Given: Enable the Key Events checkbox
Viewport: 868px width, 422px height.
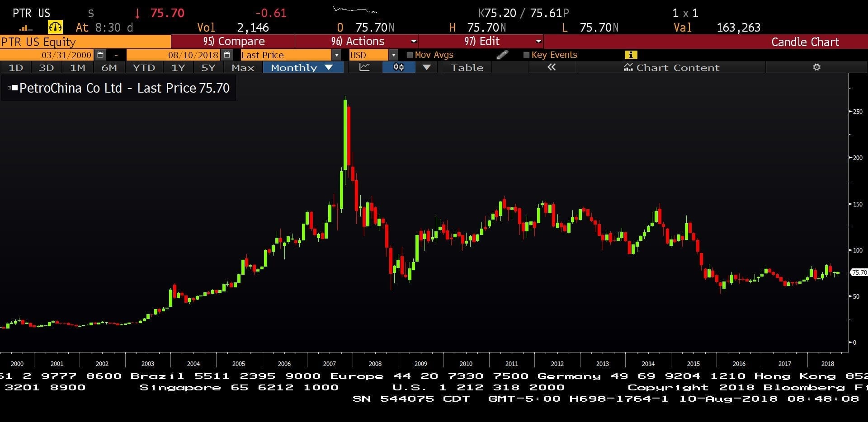Looking at the screenshot, I should (x=526, y=55).
